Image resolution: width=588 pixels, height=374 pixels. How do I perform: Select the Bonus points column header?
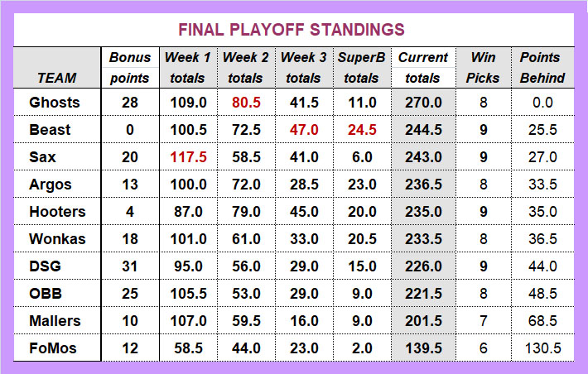(130, 68)
